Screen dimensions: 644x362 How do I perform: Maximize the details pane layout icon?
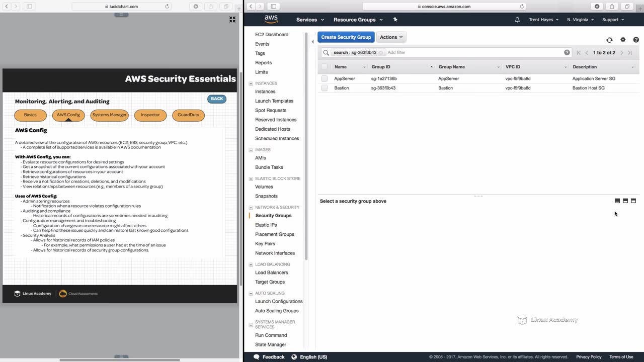[633, 201]
